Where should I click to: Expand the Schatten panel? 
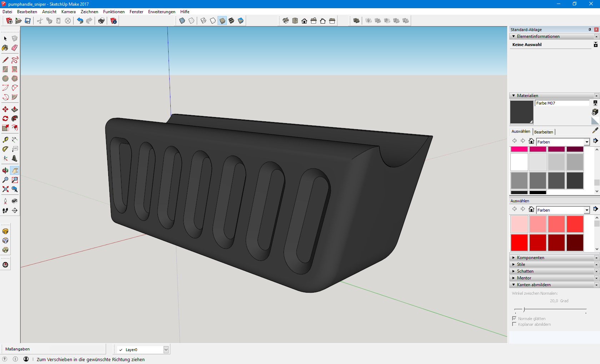525,271
